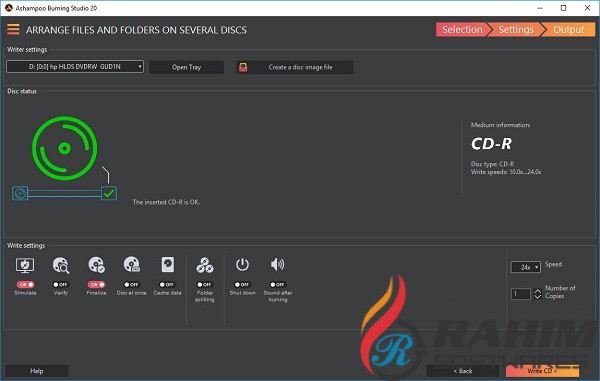Go to the Selection step tab
This screenshot has height=381, width=600.
[462, 29]
